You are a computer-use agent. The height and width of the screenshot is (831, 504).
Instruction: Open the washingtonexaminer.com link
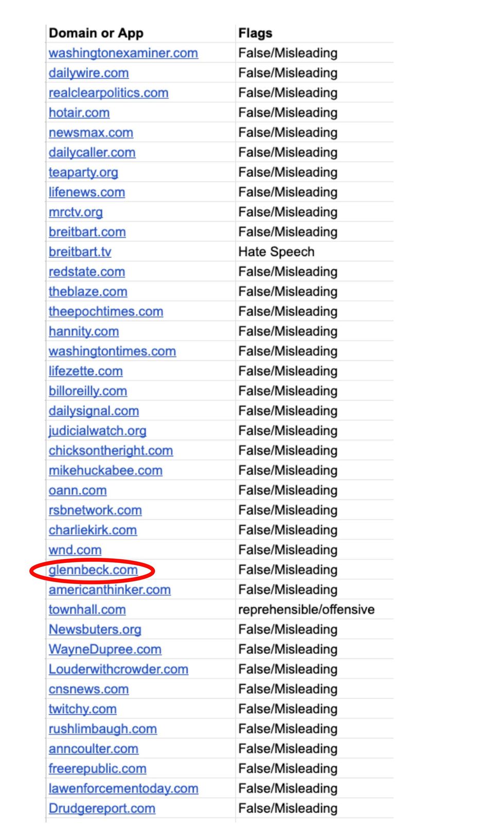point(123,53)
